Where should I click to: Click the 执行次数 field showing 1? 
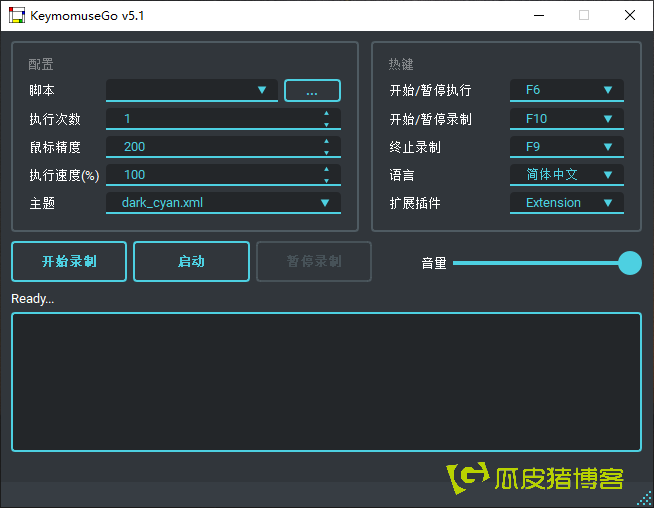[x=223, y=119]
